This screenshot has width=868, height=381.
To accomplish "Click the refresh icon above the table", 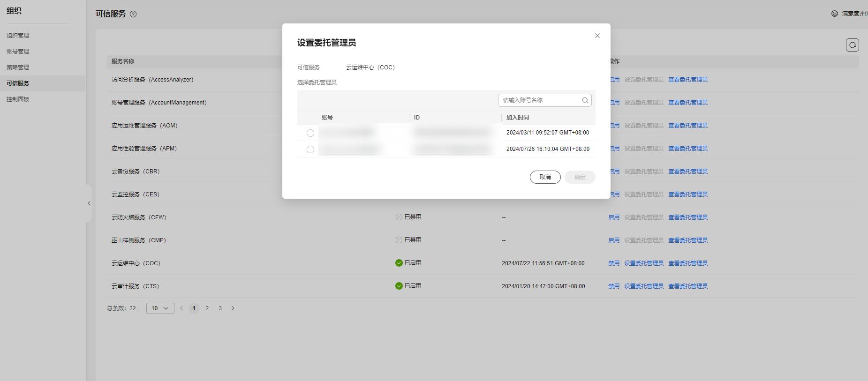I will 852,45.
